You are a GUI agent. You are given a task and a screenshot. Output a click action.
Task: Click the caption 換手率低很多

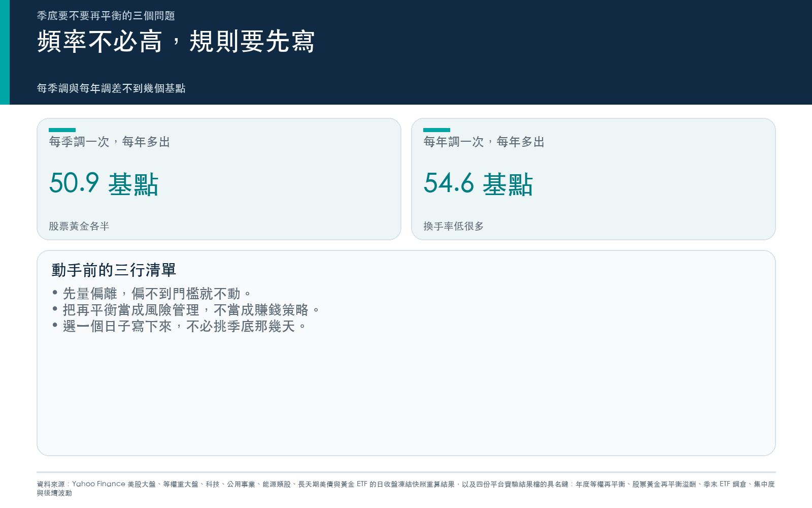point(454,226)
